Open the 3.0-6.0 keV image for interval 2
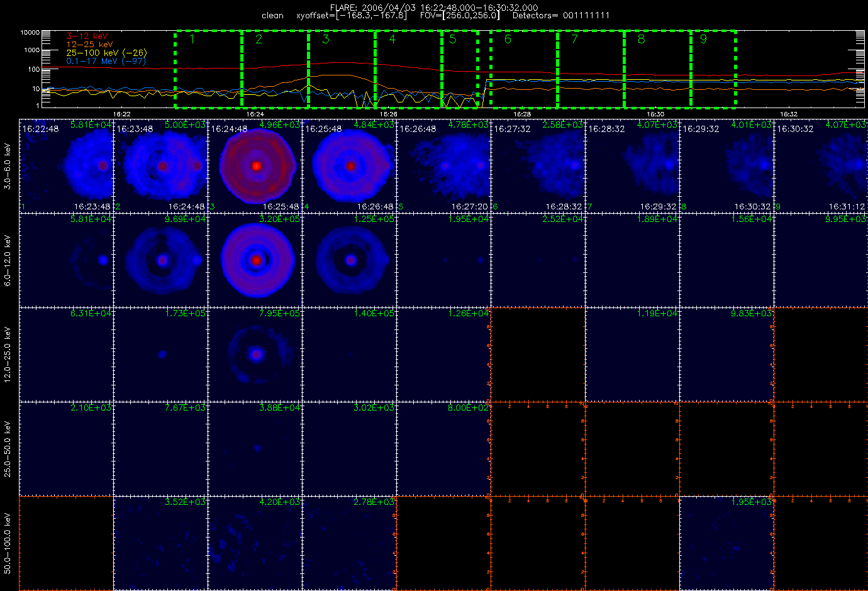868x591 pixels. click(x=161, y=166)
